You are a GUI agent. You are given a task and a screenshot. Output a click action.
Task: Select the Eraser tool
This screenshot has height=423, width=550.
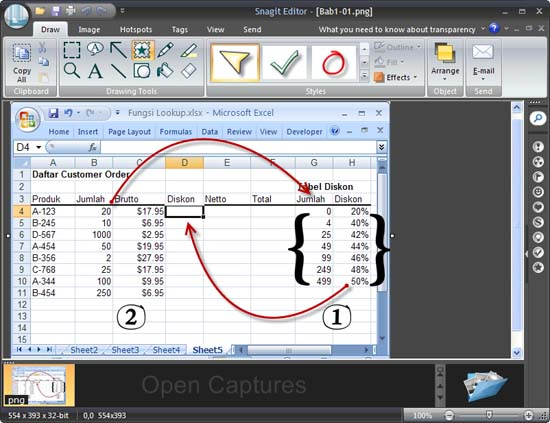[189, 70]
